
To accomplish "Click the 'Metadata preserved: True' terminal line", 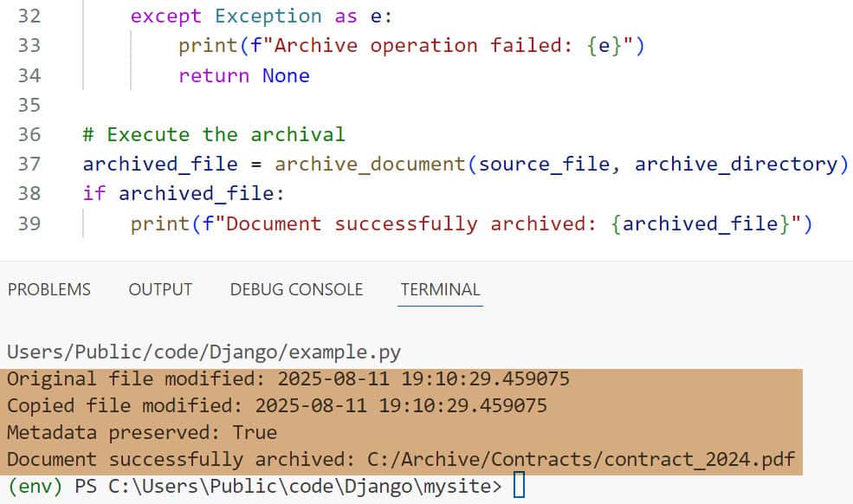I will [x=142, y=432].
